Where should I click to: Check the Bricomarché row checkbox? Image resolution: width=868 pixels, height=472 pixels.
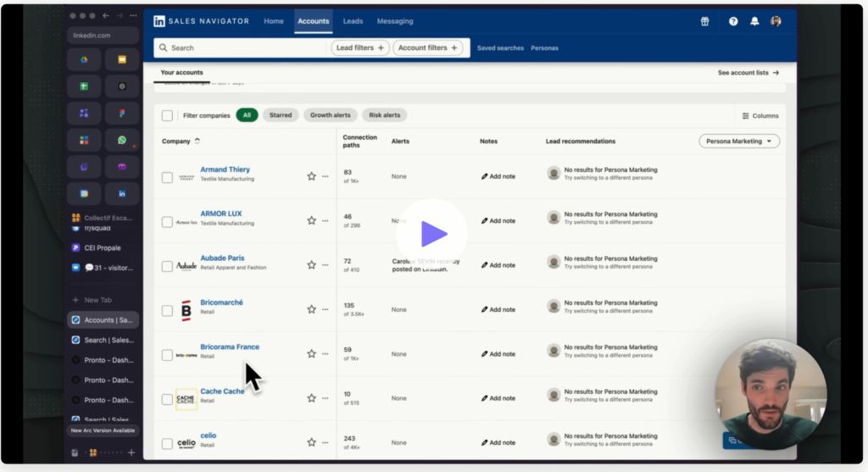[x=167, y=310]
